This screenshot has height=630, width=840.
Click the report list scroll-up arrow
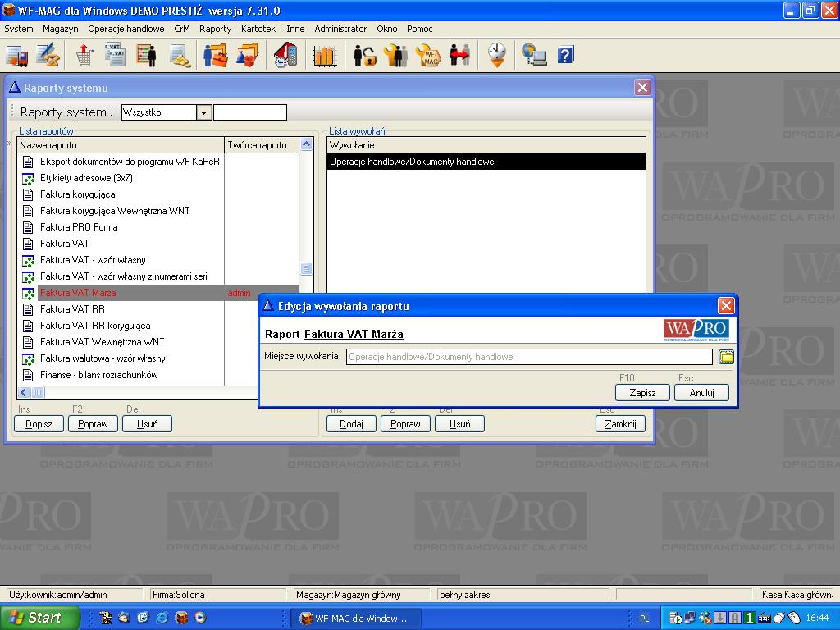[307, 145]
